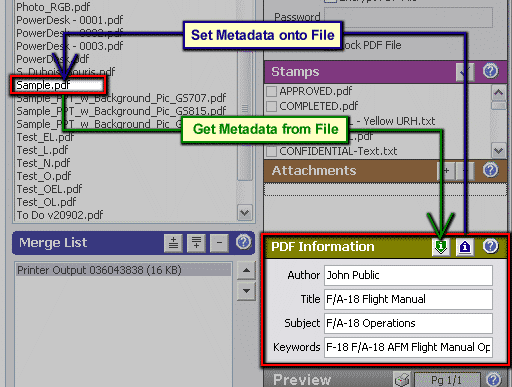Image resolution: width=512 pixels, height=387 pixels.
Task: Move merge item up with arrow button
Action: [246, 270]
